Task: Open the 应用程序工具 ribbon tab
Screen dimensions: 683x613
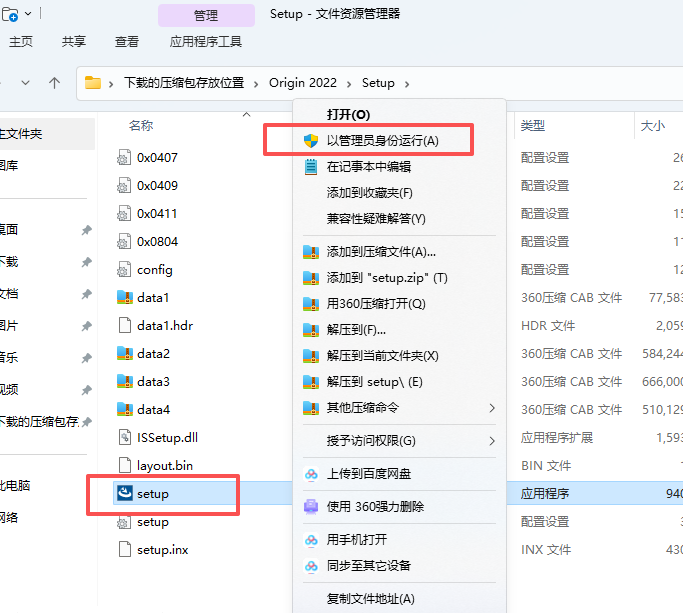Action: [206, 41]
